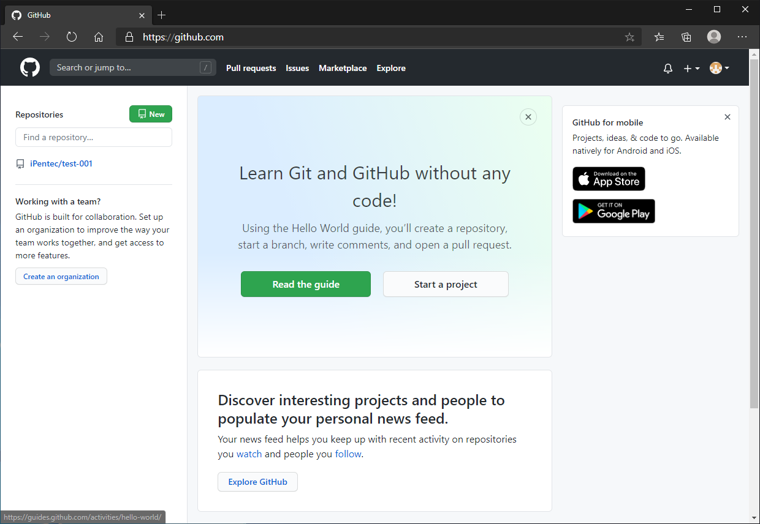Expand the plus create-new dropdown
The width and height of the screenshot is (760, 524).
(691, 68)
